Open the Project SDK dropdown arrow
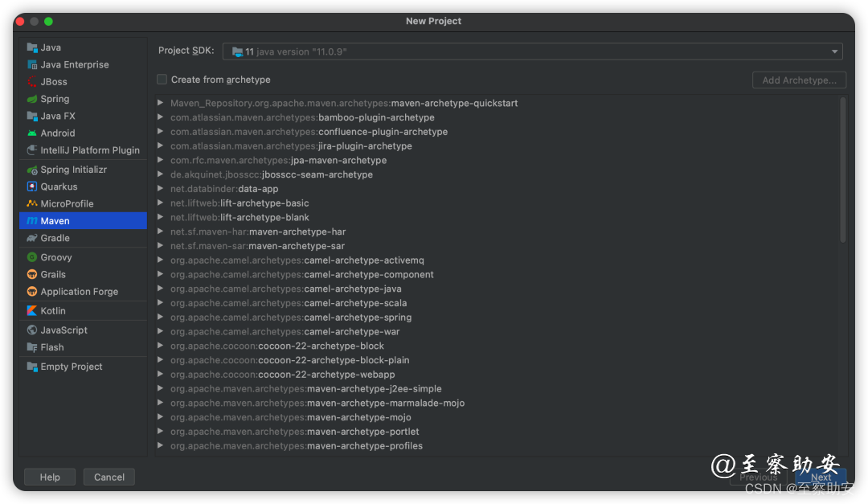Viewport: 868px width, 504px height. tap(834, 51)
